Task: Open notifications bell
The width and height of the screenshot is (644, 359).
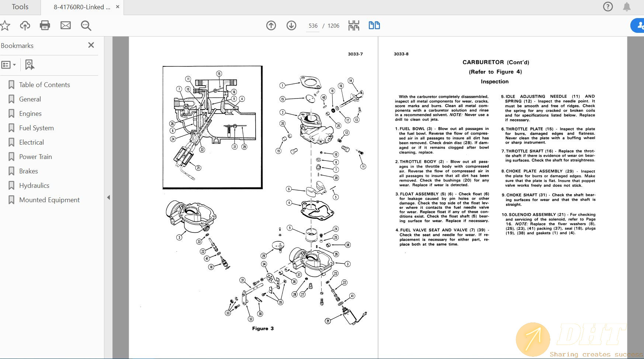Action: coord(626,7)
